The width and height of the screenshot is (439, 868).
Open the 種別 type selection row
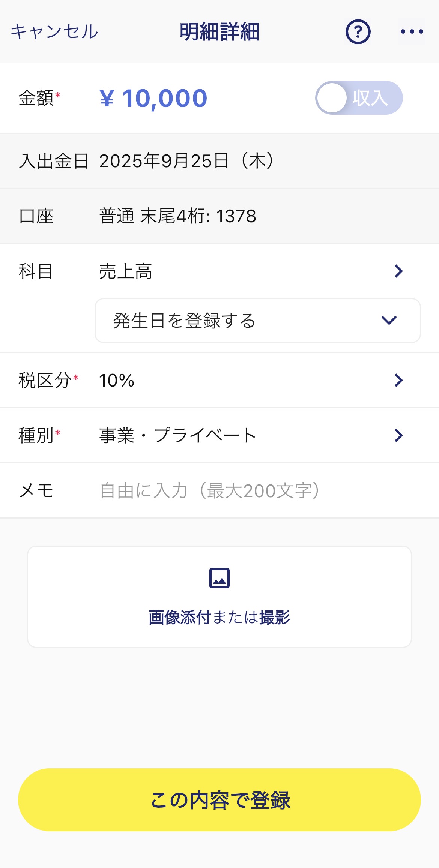pyautogui.click(x=219, y=435)
